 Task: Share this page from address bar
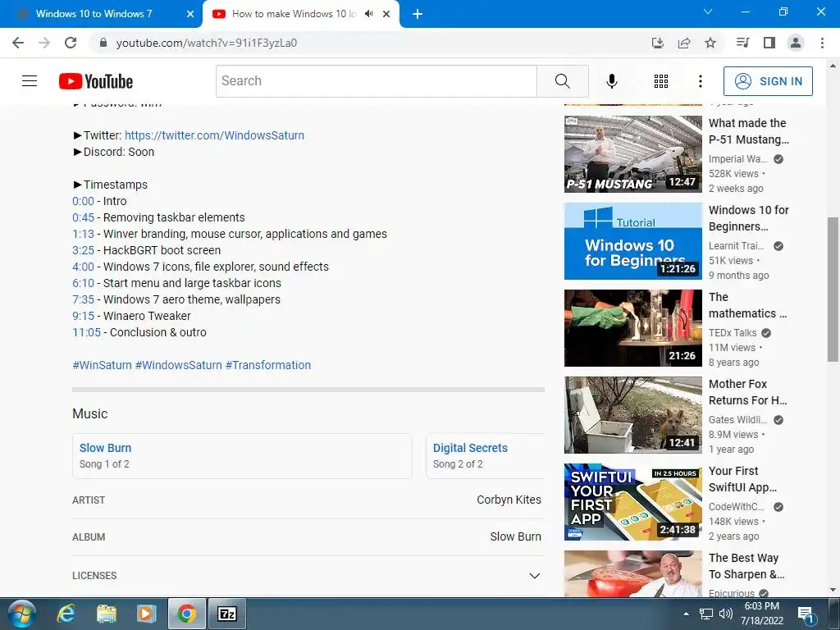[x=684, y=43]
